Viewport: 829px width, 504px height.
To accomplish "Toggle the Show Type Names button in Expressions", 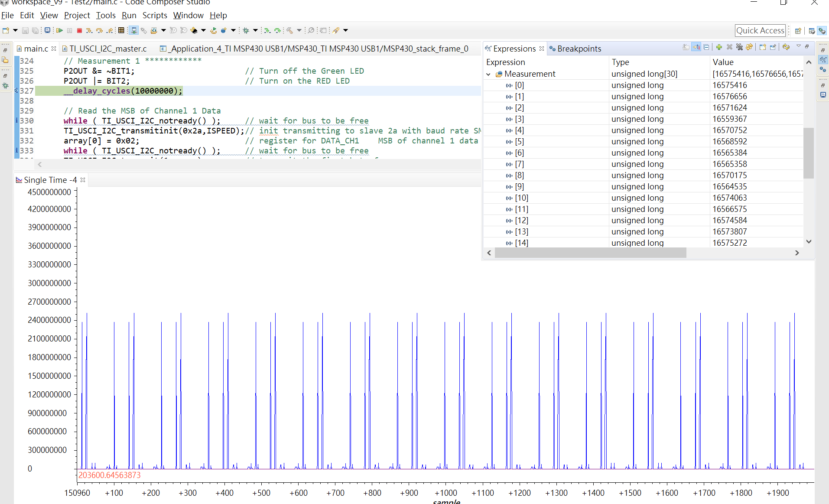I will 686,47.
